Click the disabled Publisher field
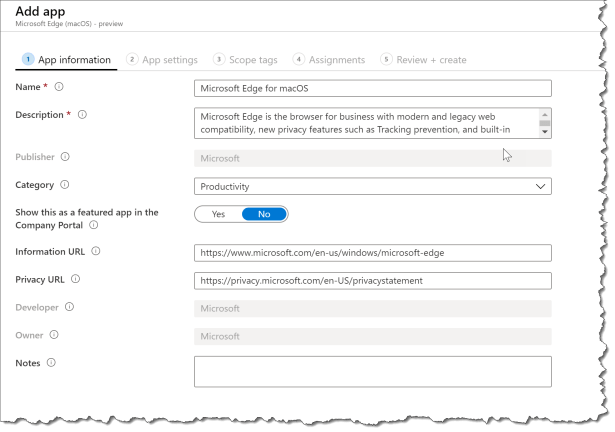Viewport: 615px width, 432px height. pyautogui.click(x=373, y=159)
